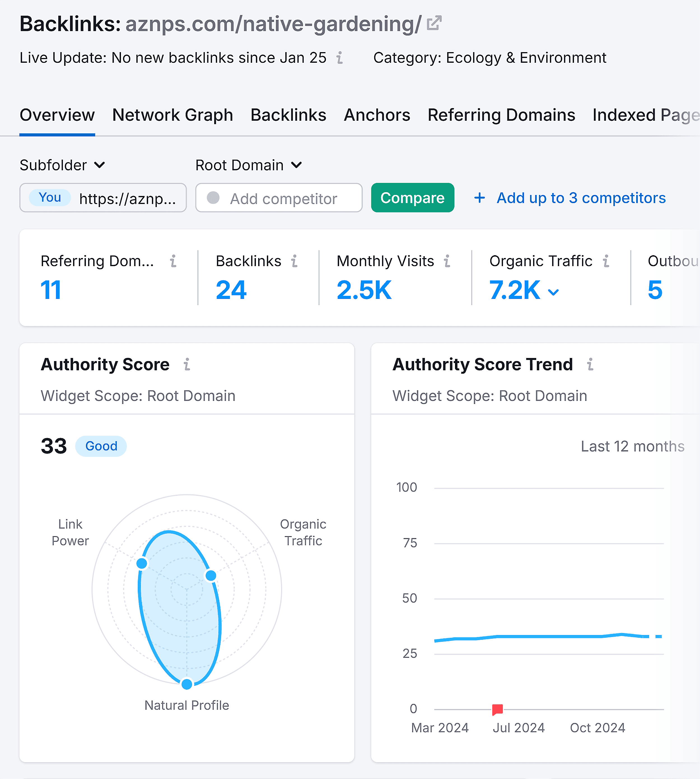Viewport: 700px width, 779px height.
Task: Open the Root Domain dropdown
Action: point(248,165)
